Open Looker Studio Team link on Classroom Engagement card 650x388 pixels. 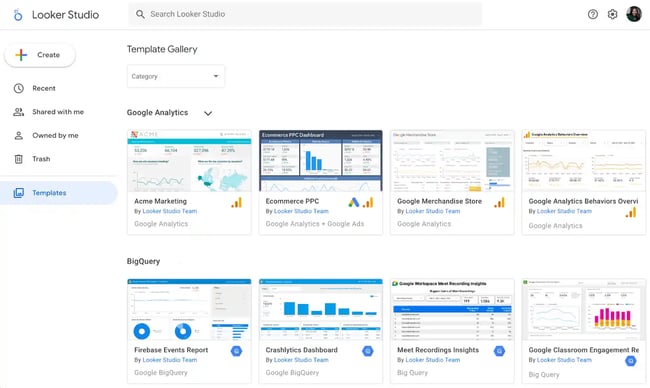[x=564, y=360]
